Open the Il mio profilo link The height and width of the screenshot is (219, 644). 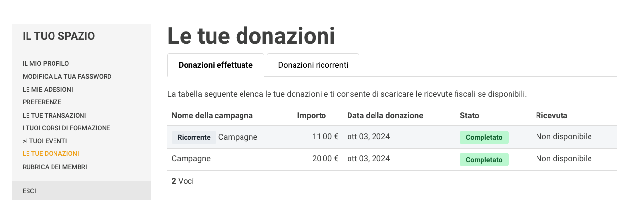tap(46, 64)
